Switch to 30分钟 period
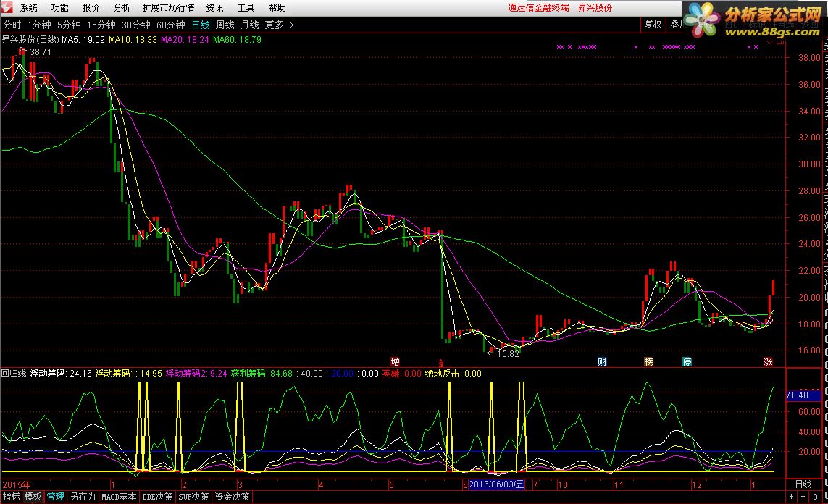This screenshot has height=504, width=828. 136,25
